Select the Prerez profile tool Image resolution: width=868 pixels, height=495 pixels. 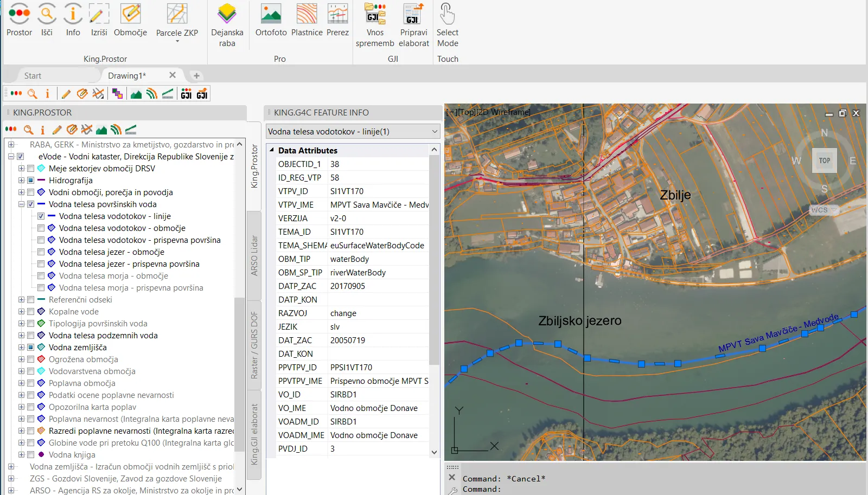click(x=337, y=15)
